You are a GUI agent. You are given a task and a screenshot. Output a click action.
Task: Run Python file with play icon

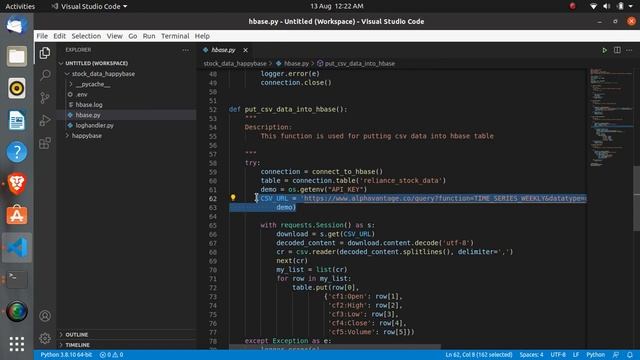click(x=604, y=50)
